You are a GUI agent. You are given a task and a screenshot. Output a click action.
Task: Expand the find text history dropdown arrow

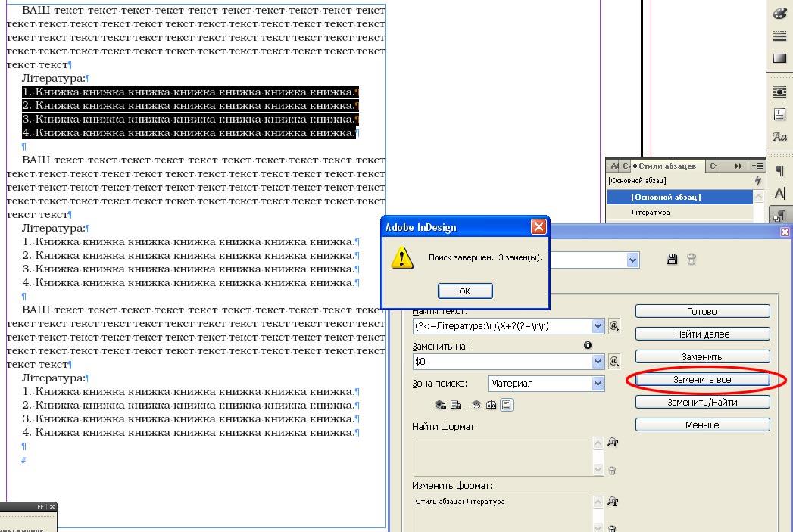(598, 326)
